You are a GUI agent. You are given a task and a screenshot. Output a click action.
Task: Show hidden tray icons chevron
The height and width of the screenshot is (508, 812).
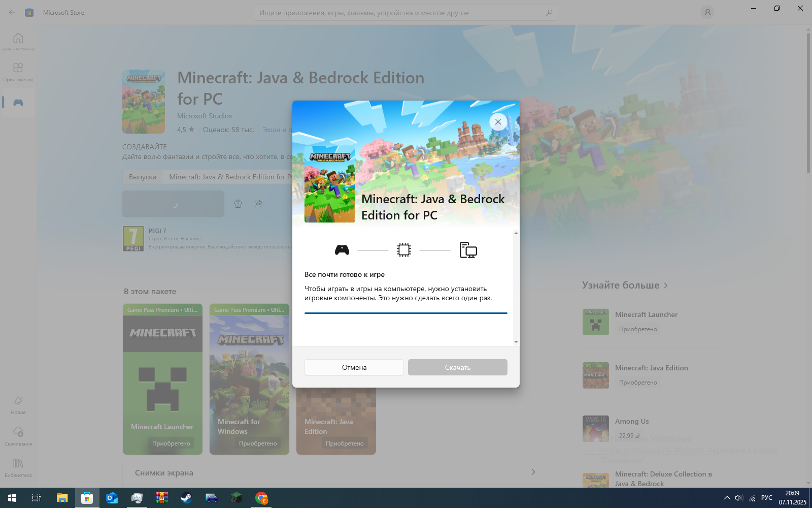pyautogui.click(x=727, y=498)
